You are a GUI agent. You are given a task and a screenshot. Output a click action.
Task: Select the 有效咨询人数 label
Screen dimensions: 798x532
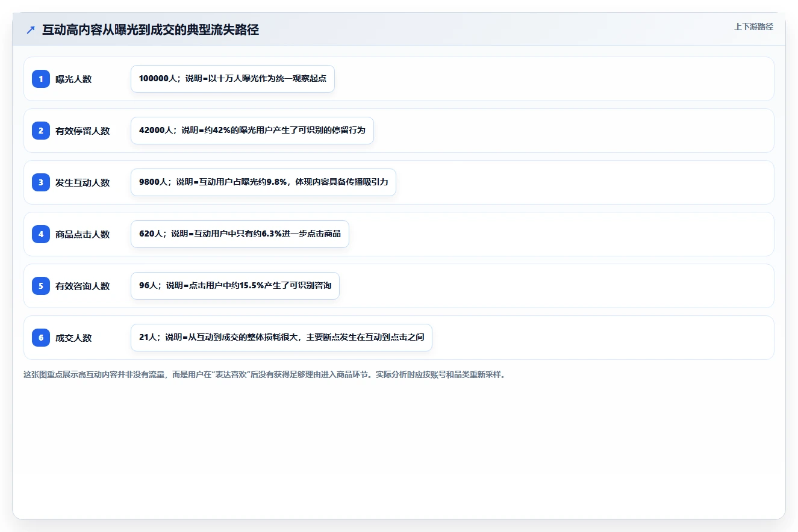pyautogui.click(x=83, y=286)
